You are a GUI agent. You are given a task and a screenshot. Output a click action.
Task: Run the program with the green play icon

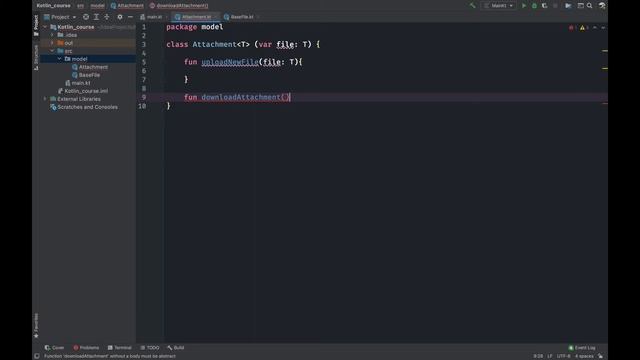[x=524, y=6]
